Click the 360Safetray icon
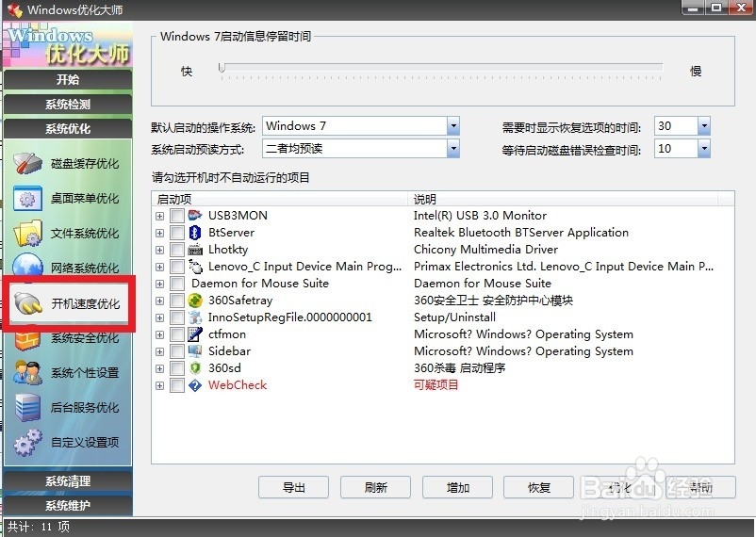Screen dimensions: 756x537 pyautogui.click(x=195, y=301)
